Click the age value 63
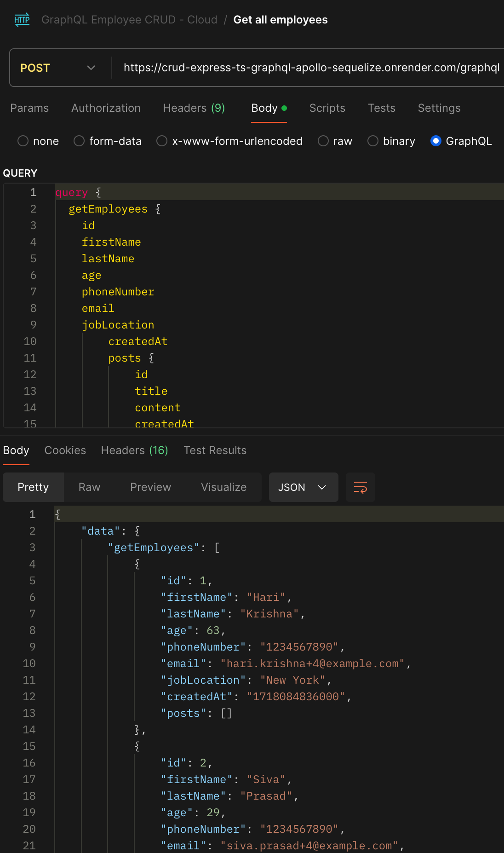Image resolution: width=504 pixels, height=853 pixels. pos(213,630)
